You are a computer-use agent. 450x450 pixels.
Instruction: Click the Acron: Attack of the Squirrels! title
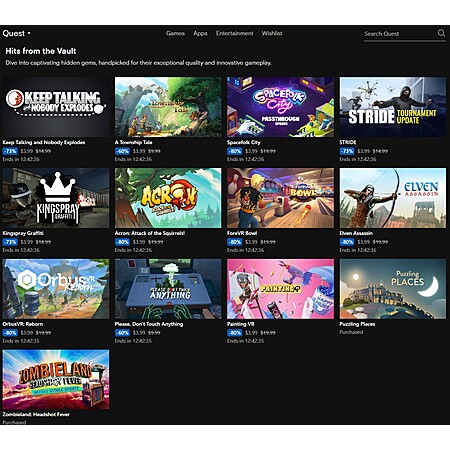(x=150, y=233)
